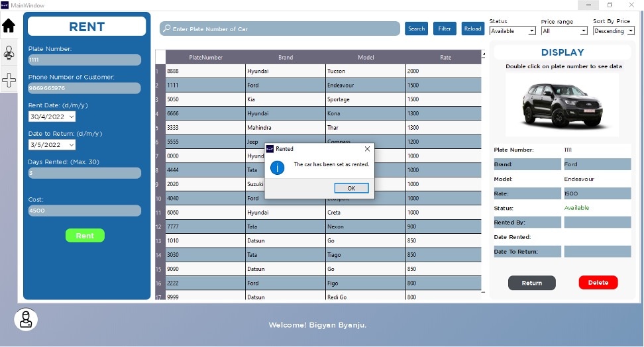Open the Home tab in sidebar

coord(9,26)
